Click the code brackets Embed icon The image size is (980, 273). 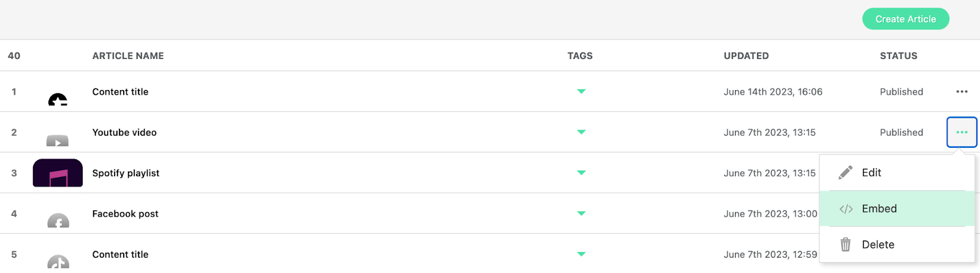[846, 209]
